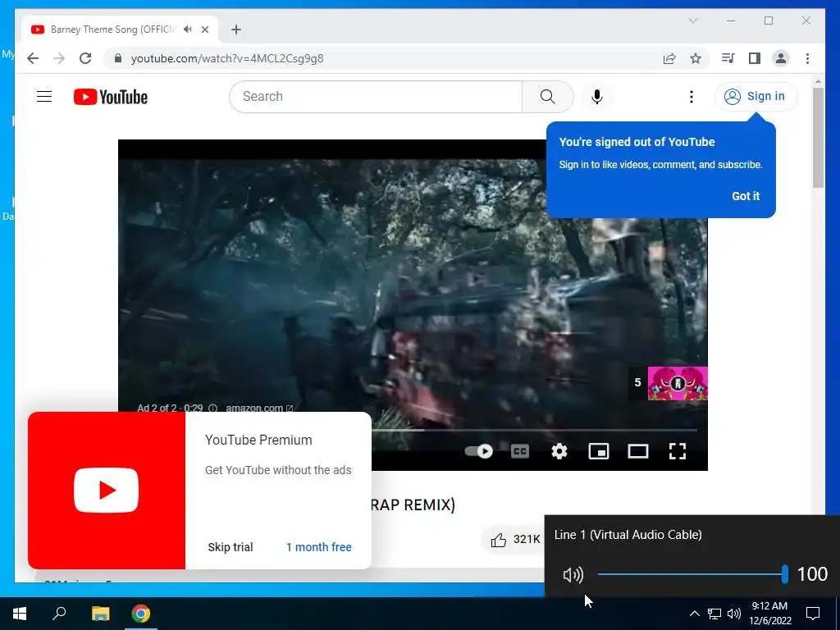Viewport: 840px width, 630px height.
Task: Toggle video autoplay switch
Action: pos(478,451)
